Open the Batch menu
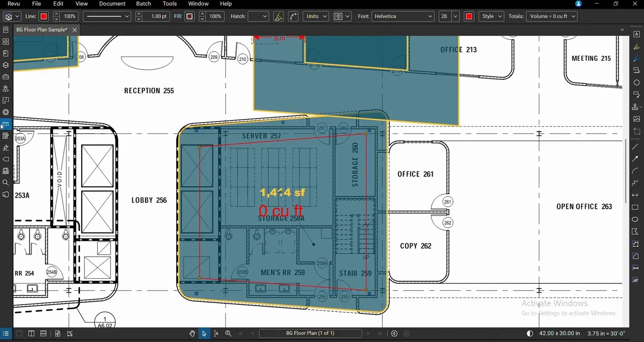 coord(144,4)
